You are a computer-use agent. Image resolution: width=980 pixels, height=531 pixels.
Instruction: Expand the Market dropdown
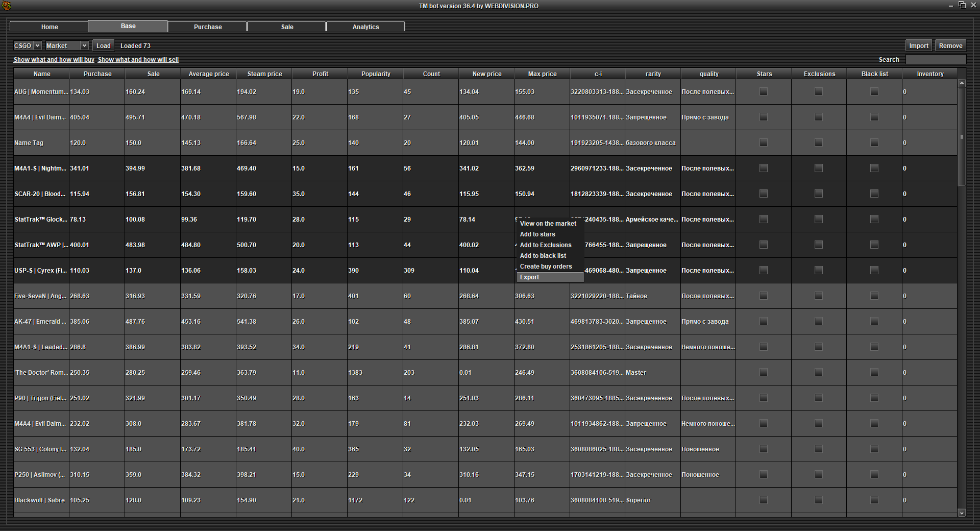tap(66, 46)
